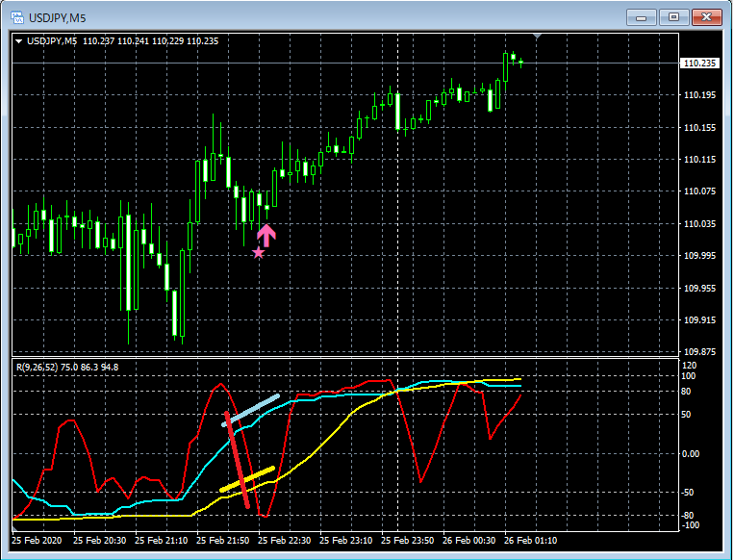Screen dimensions: 734x560
Task: Click the indicator scale label 0.00
Action: coord(691,454)
